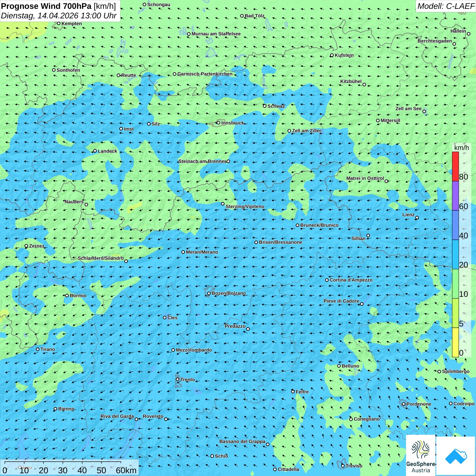
Task: Click the GeoSphere Austria logo
Action: [x=421, y=455]
